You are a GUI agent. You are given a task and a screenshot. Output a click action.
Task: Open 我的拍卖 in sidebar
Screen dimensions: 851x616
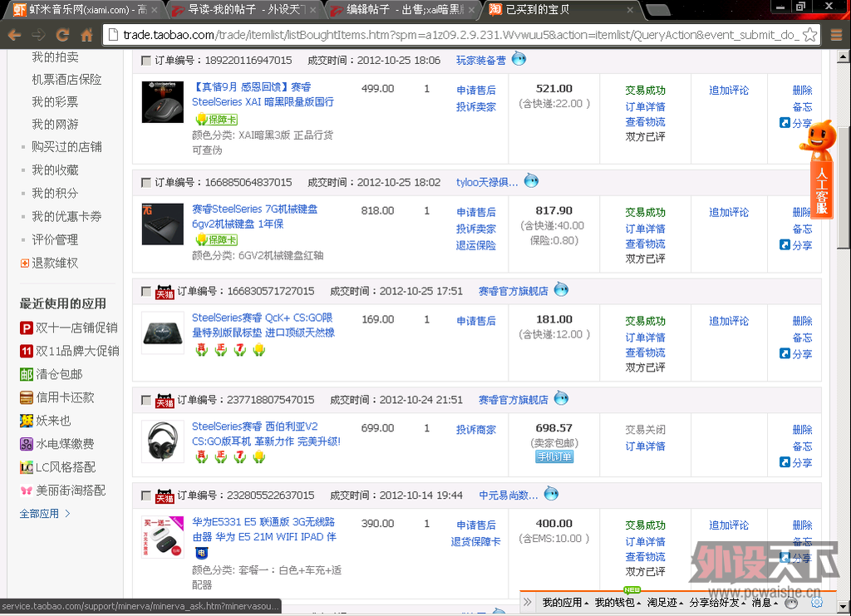(55, 57)
